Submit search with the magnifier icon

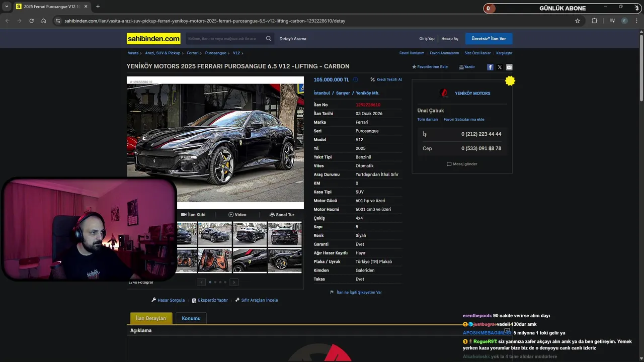point(269,39)
